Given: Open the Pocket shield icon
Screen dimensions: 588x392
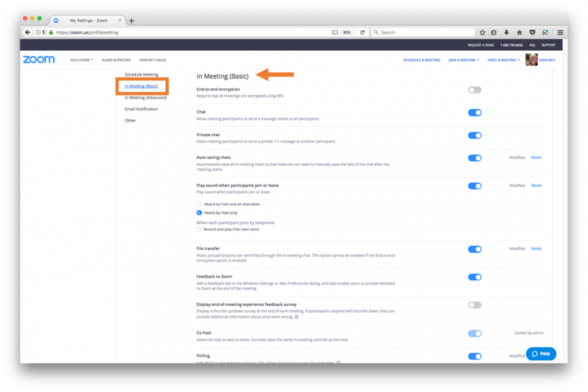Looking at the screenshot, I should (532, 32).
